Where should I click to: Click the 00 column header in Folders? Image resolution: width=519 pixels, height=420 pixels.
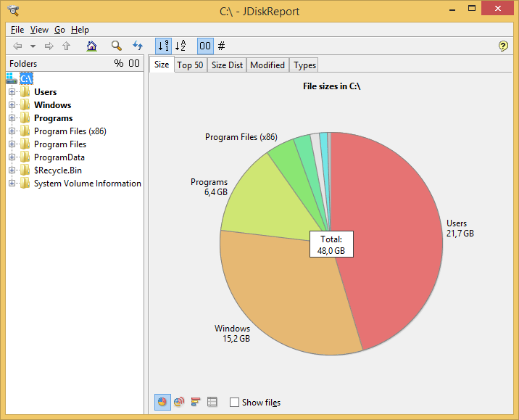pyautogui.click(x=133, y=63)
